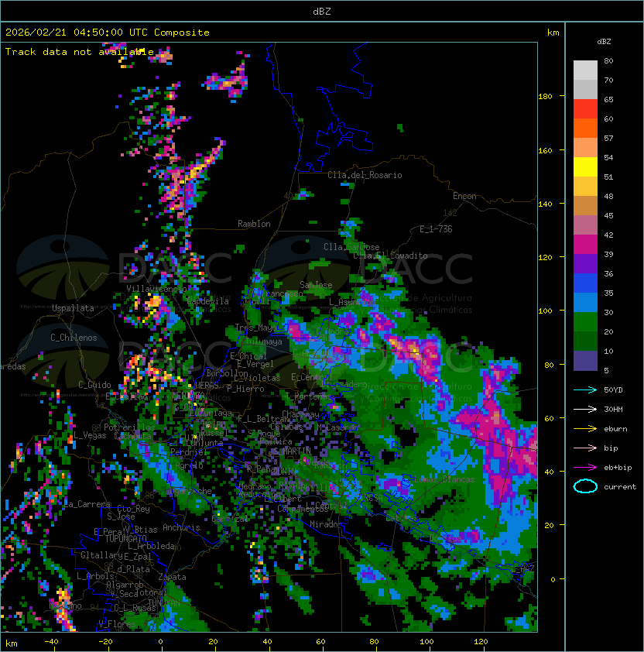
Task: Click the 'Clla.del_Rosario' map label
Action: pos(365,175)
